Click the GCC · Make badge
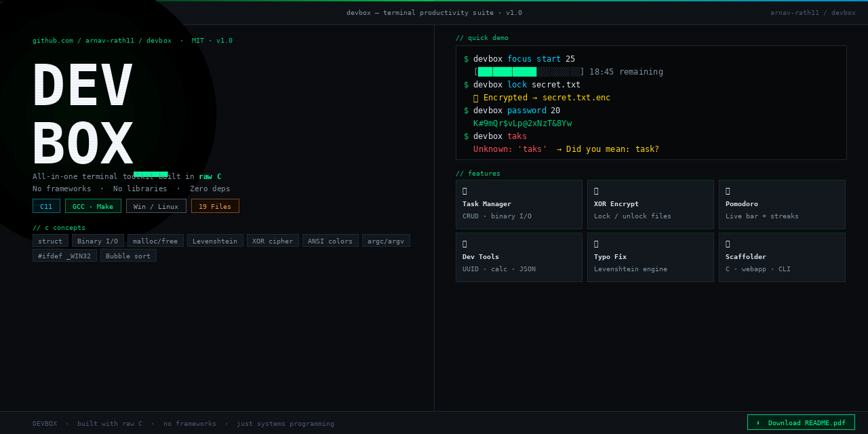 [x=93, y=206]
